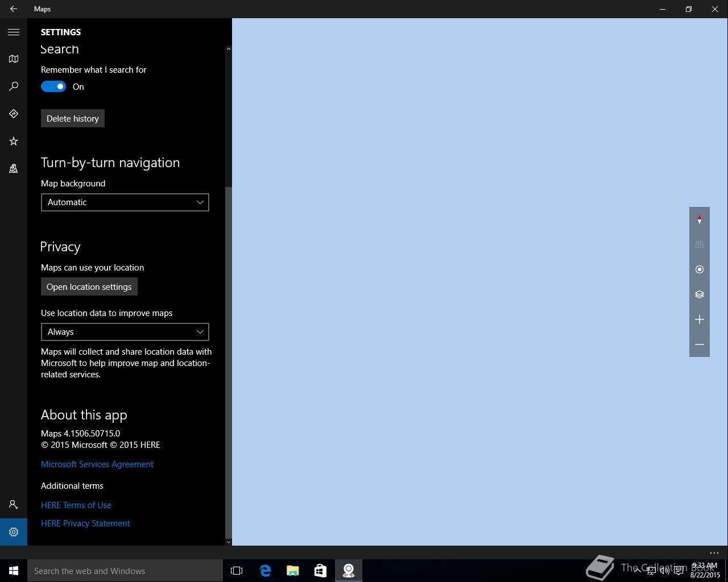Click the Maps version text 4.1506.50715.0
This screenshot has height=582, width=728.
click(80, 434)
